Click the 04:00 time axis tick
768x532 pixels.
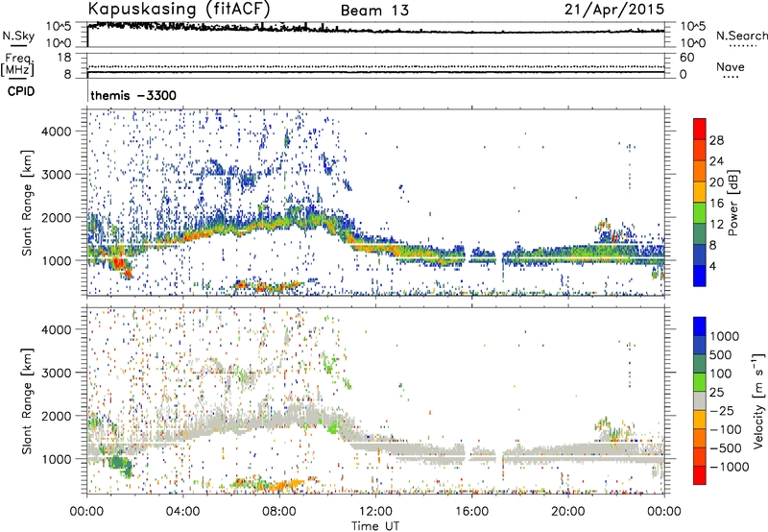point(182,512)
